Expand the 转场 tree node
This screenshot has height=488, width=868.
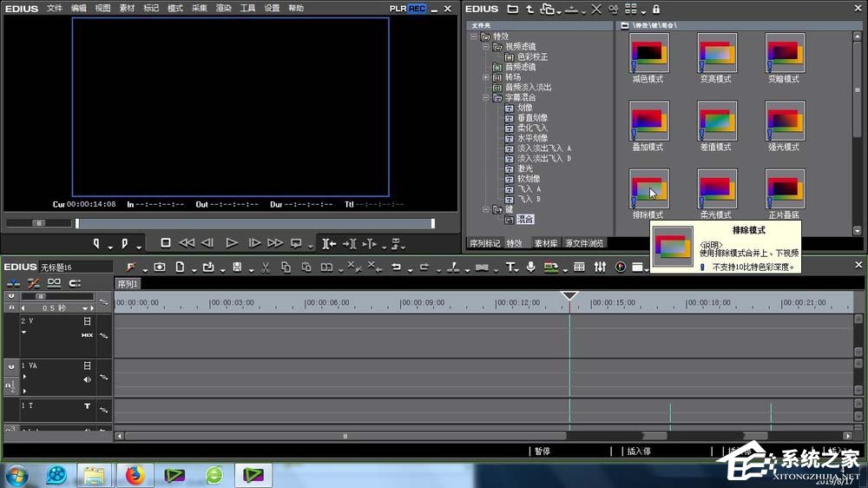(x=487, y=77)
